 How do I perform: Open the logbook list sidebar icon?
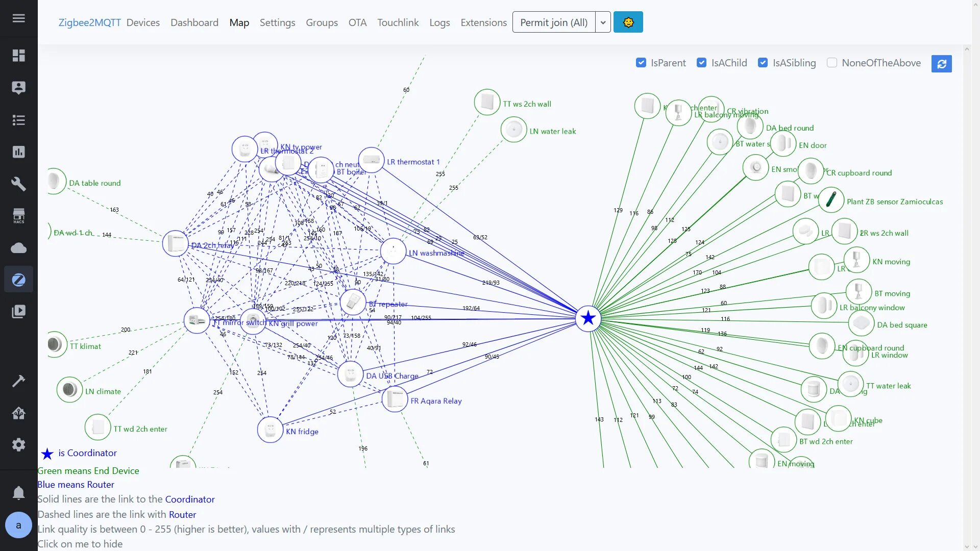(x=18, y=120)
